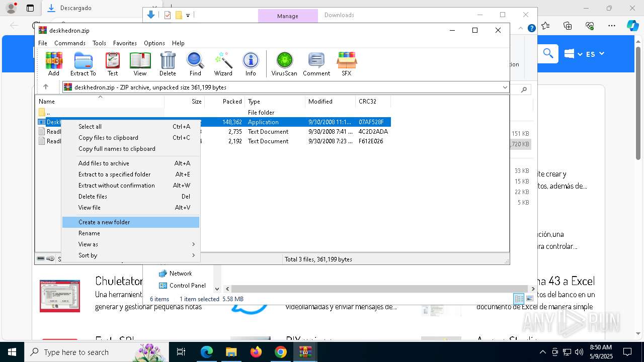Open the Help menu in WinRAR
The image size is (644, 362).
[178, 43]
